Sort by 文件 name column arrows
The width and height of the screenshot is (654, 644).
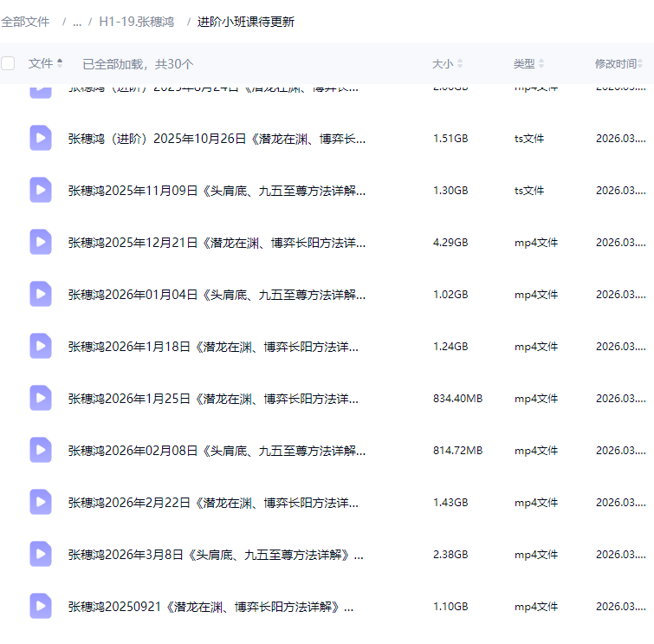pyautogui.click(x=60, y=63)
